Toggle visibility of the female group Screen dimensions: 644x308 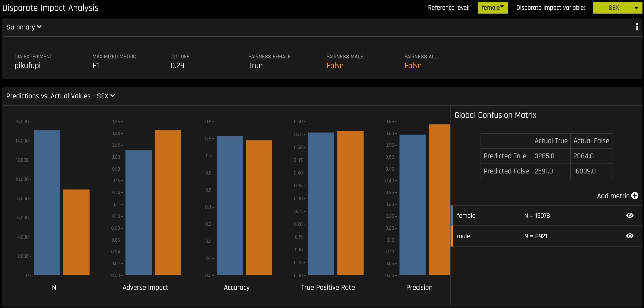click(630, 215)
